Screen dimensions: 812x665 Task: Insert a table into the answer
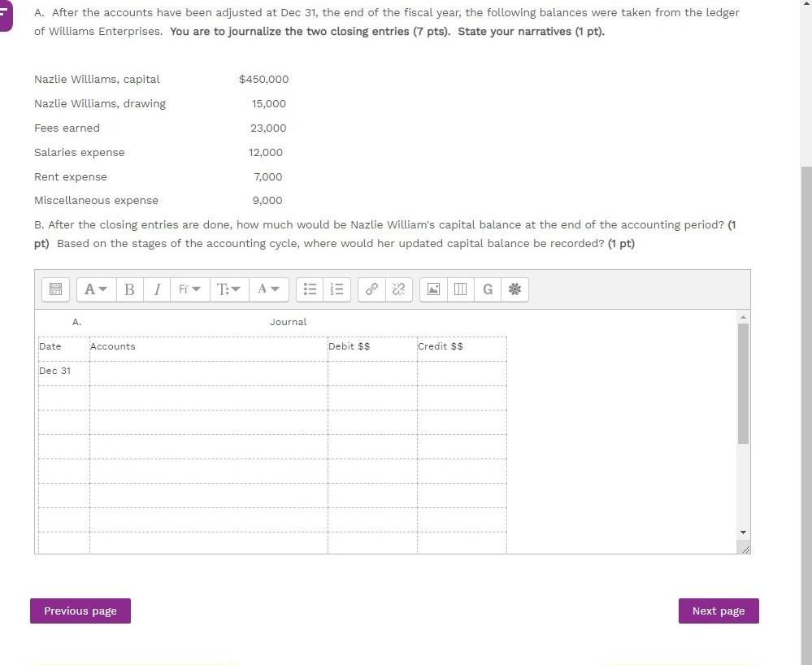coord(460,289)
